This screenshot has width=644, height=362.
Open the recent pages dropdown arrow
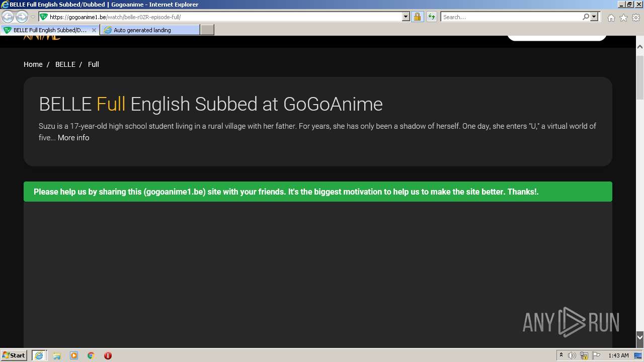pos(33,17)
